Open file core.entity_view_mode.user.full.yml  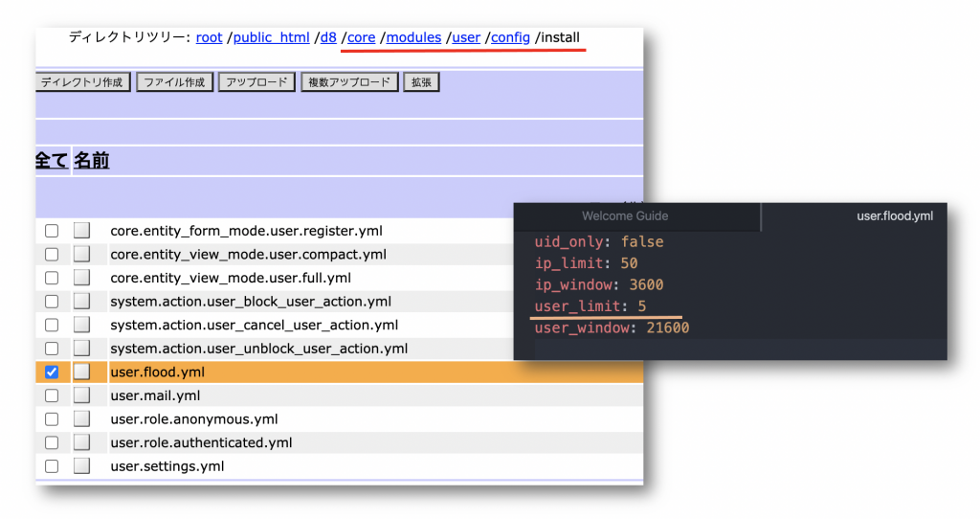231,278
